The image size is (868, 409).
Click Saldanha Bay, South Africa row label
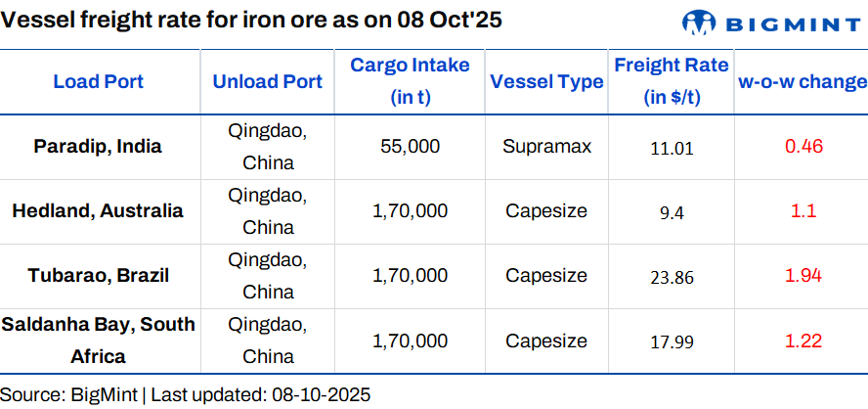tap(98, 341)
